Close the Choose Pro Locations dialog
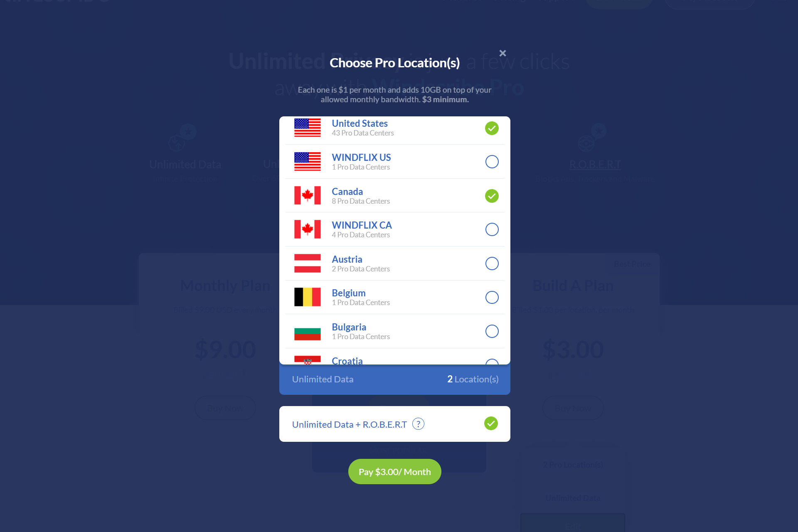798x532 pixels. click(x=502, y=54)
